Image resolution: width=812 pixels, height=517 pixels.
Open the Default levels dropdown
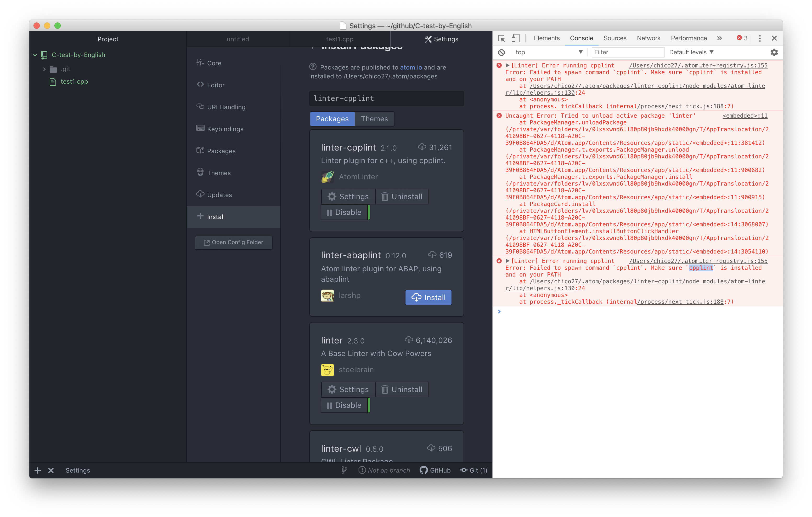[x=691, y=52]
